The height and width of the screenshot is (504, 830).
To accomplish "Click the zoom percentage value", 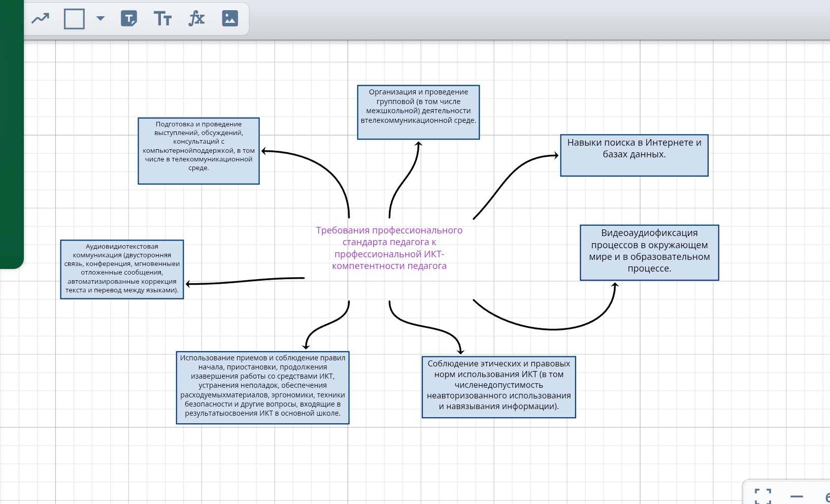I will click(x=825, y=496).
